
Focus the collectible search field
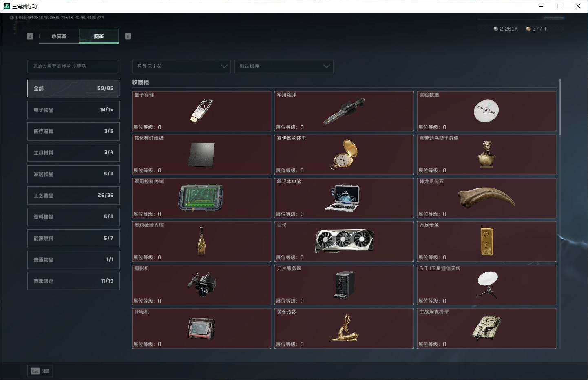(x=73, y=66)
